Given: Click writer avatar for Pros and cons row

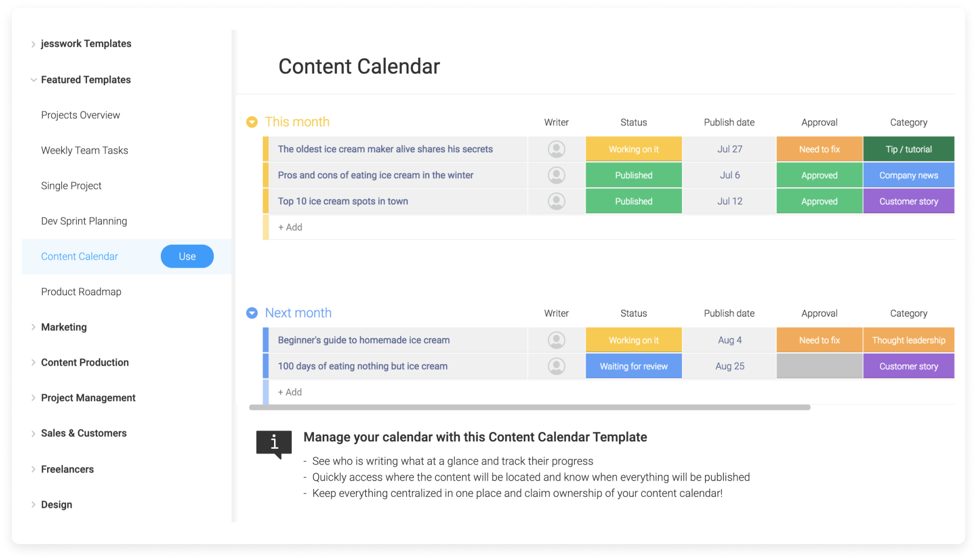Looking at the screenshot, I should [x=557, y=175].
